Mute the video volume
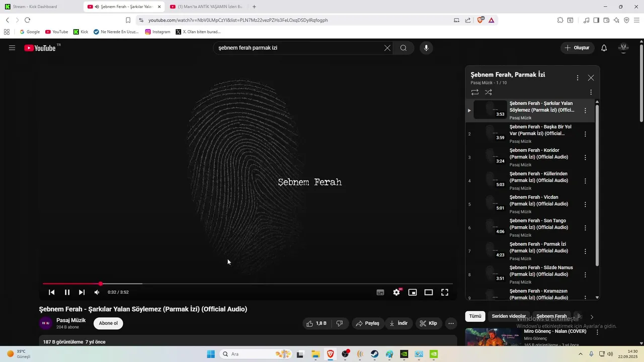Screen dimensions: 644x362 (97, 292)
